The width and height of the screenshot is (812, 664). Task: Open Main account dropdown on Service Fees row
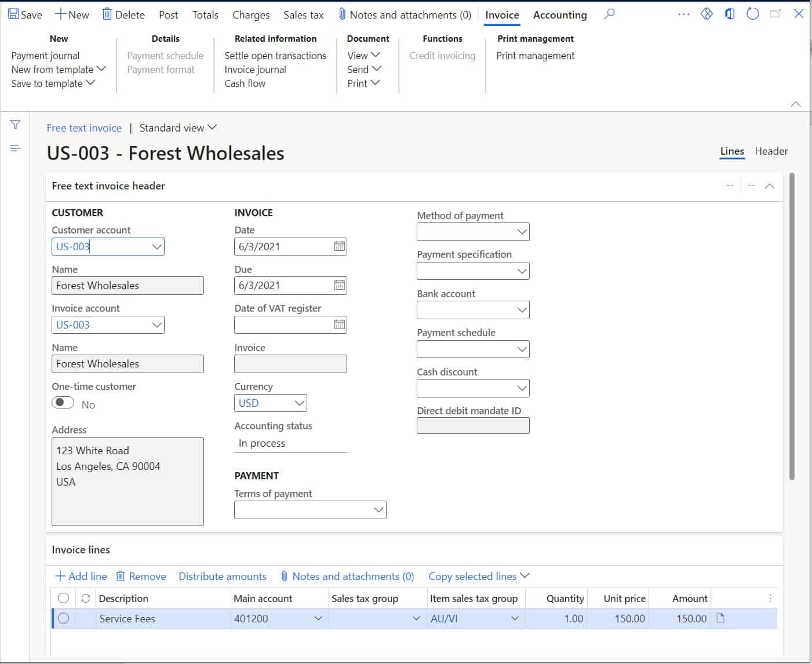coord(318,618)
